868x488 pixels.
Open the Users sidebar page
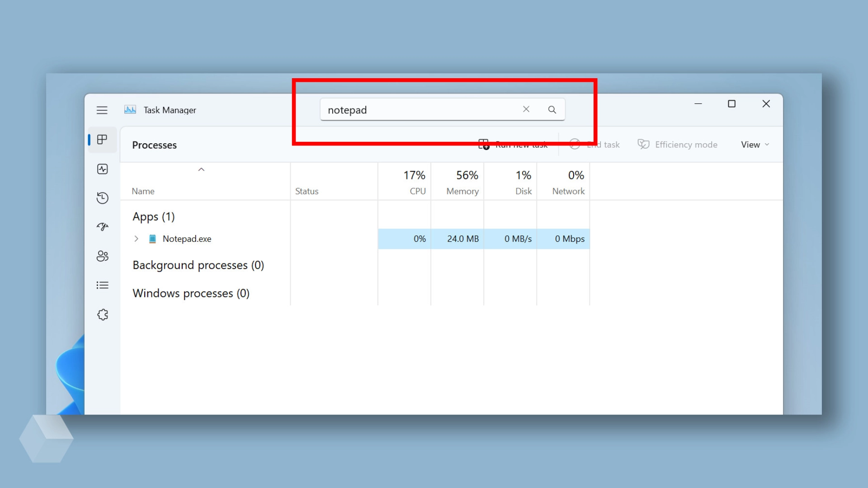click(x=103, y=256)
